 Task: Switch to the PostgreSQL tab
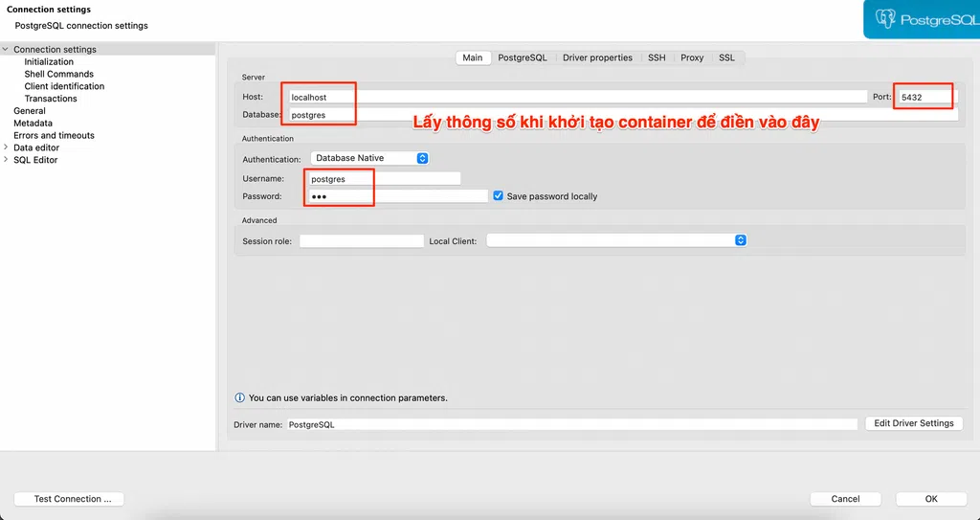523,57
